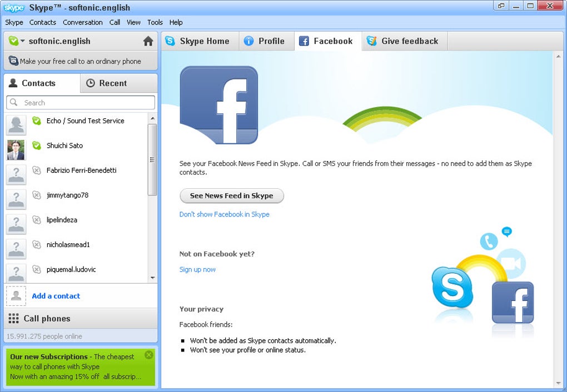Open the Facebook tab

coord(328,41)
